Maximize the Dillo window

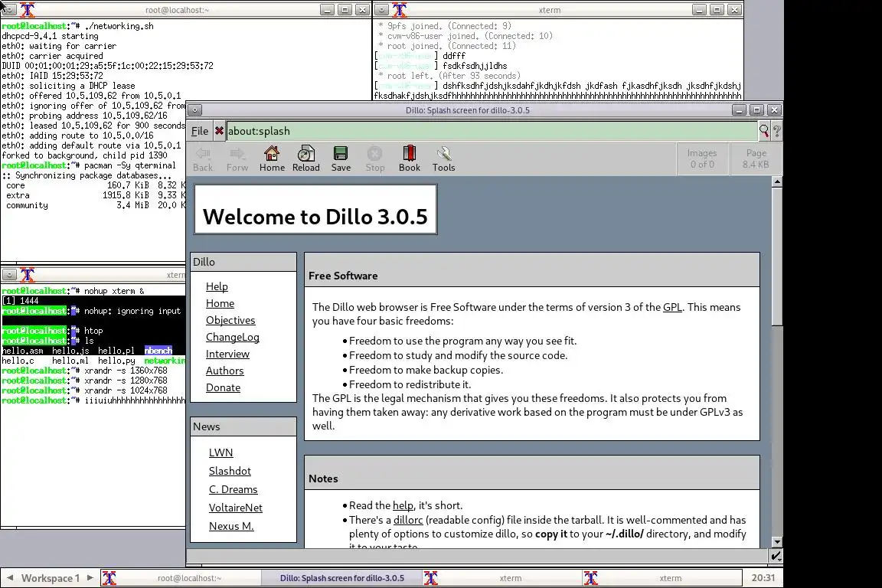(756, 110)
